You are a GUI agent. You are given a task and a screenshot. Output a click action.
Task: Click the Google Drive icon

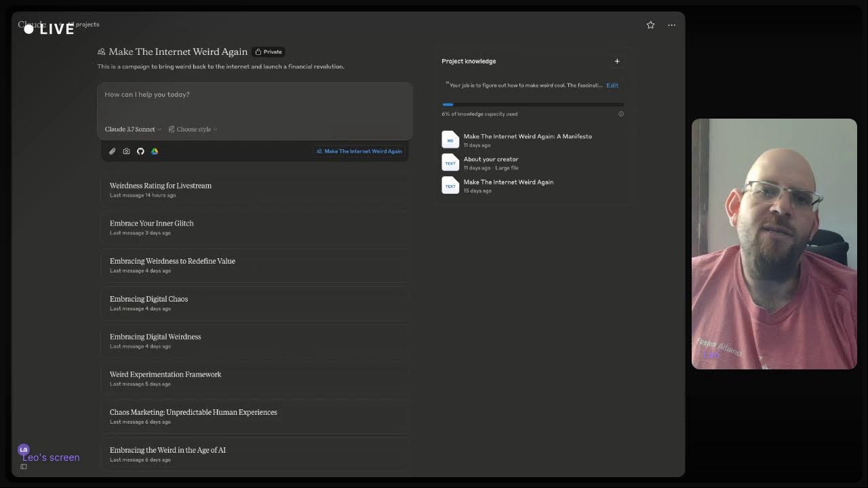pos(155,151)
